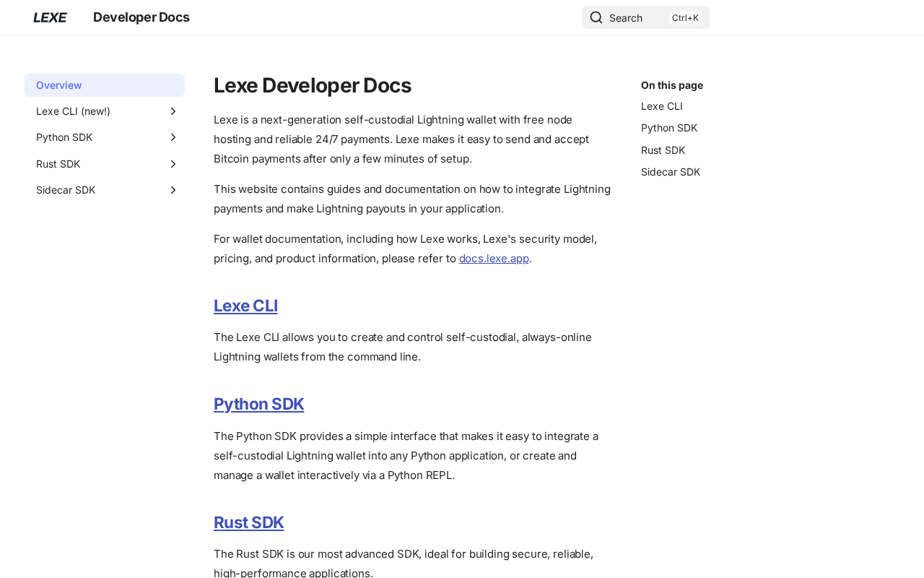The height and width of the screenshot is (578, 924).
Task: Jump to Sidecar SDK in On this page
Action: coord(671,172)
